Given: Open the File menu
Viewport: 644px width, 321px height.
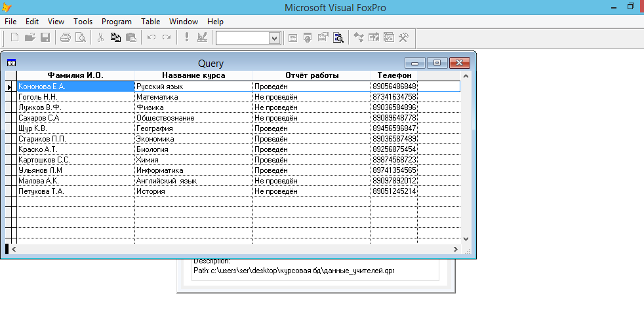Looking at the screenshot, I should point(10,22).
